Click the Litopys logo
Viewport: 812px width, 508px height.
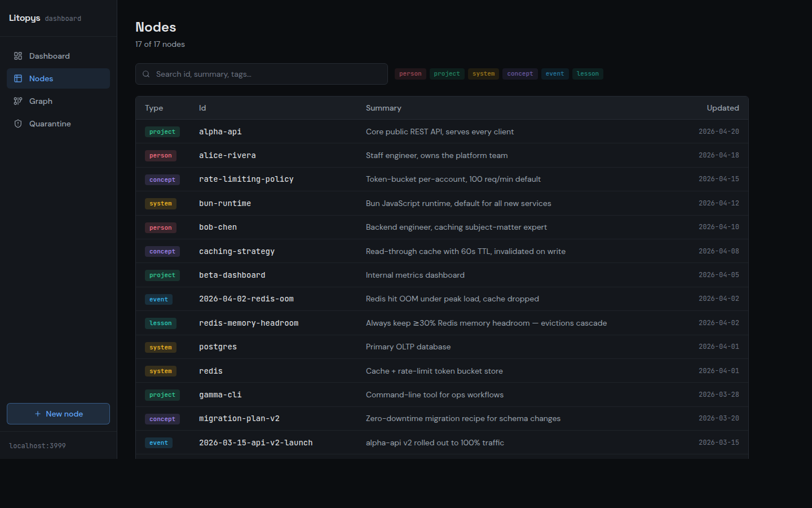(24, 17)
